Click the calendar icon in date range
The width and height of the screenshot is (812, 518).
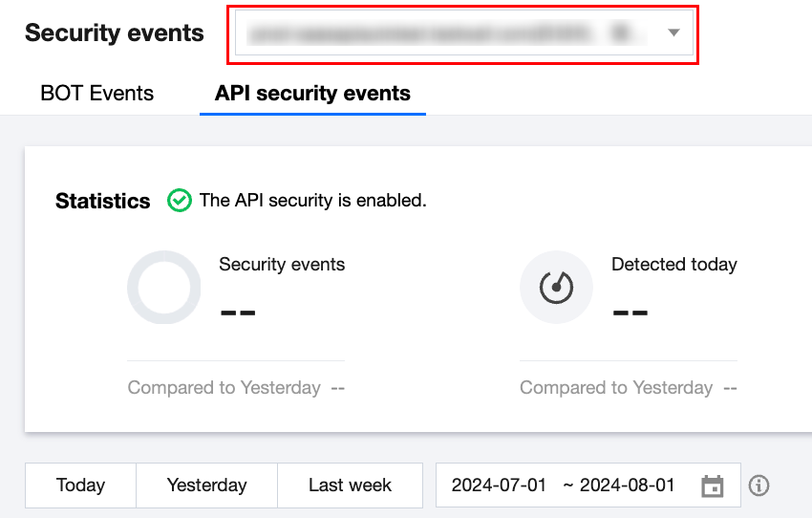click(x=712, y=486)
